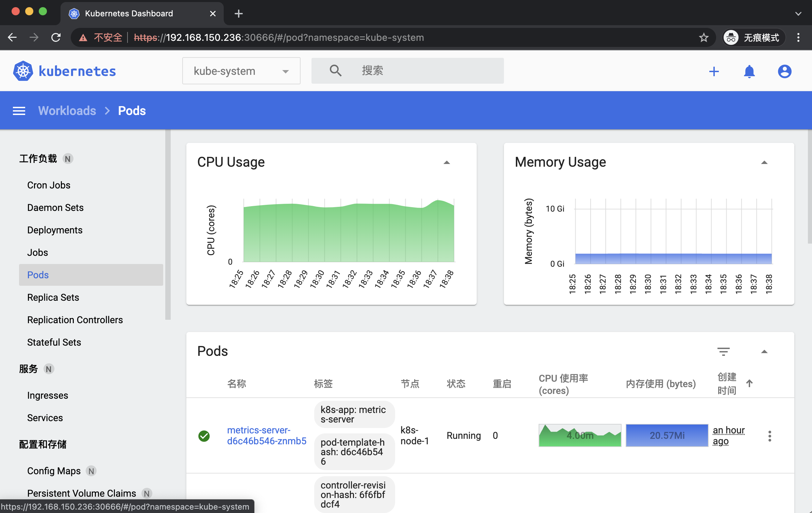Open actions menu for metrics-server pod
This screenshot has width=812, height=513.
(770, 436)
